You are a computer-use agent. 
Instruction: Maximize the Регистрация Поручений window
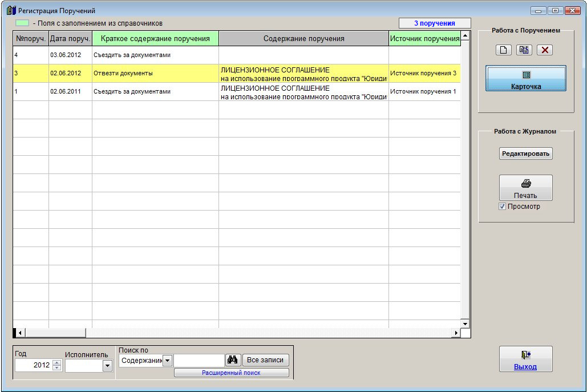click(555, 10)
